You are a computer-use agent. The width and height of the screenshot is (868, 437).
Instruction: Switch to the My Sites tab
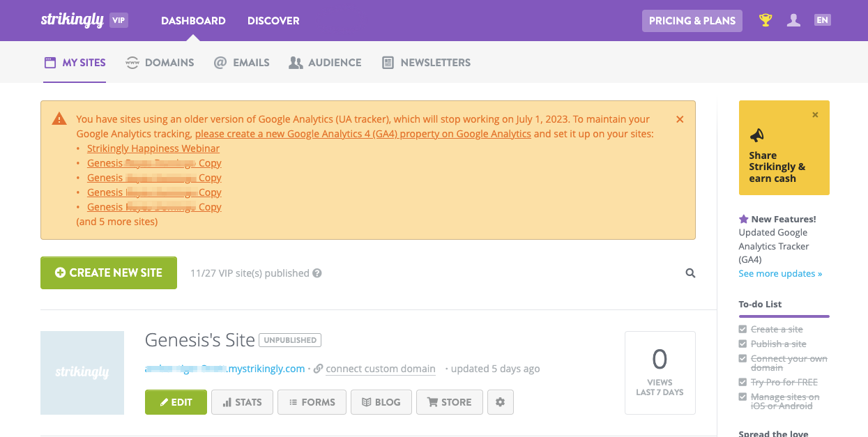75,63
